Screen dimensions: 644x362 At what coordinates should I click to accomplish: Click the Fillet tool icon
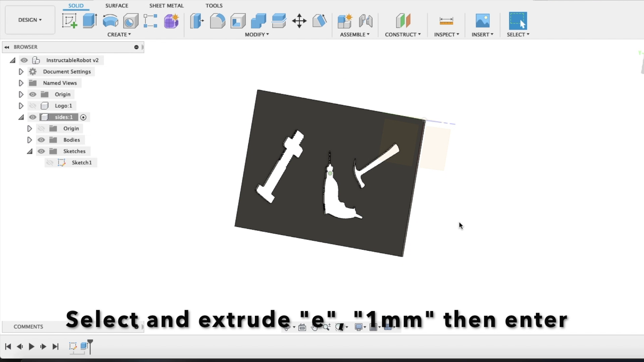tap(217, 21)
